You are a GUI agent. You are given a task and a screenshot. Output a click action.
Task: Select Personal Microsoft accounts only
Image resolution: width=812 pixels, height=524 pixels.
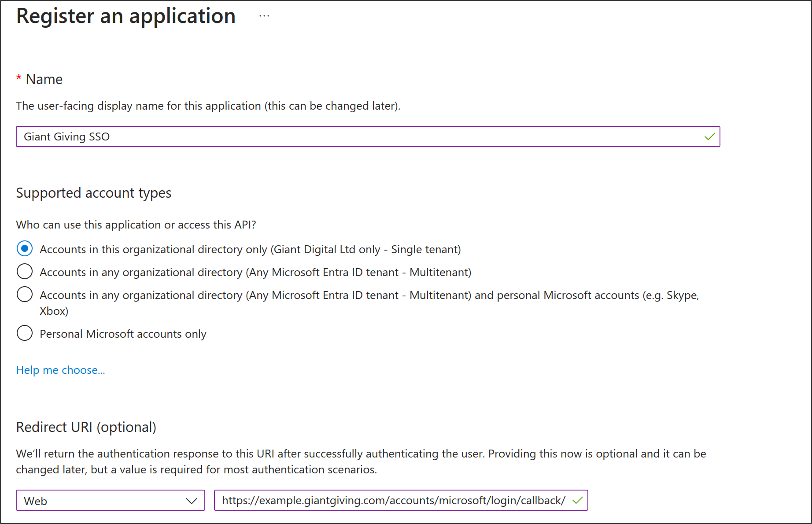click(25, 333)
